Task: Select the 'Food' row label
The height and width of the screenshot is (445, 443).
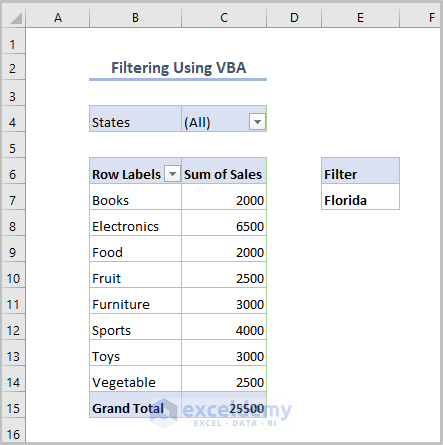Action: (135, 249)
